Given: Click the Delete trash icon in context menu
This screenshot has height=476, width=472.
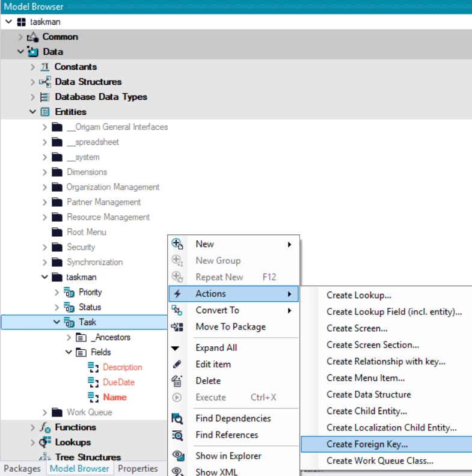Looking at the screenshot, I should coord(177,380).
